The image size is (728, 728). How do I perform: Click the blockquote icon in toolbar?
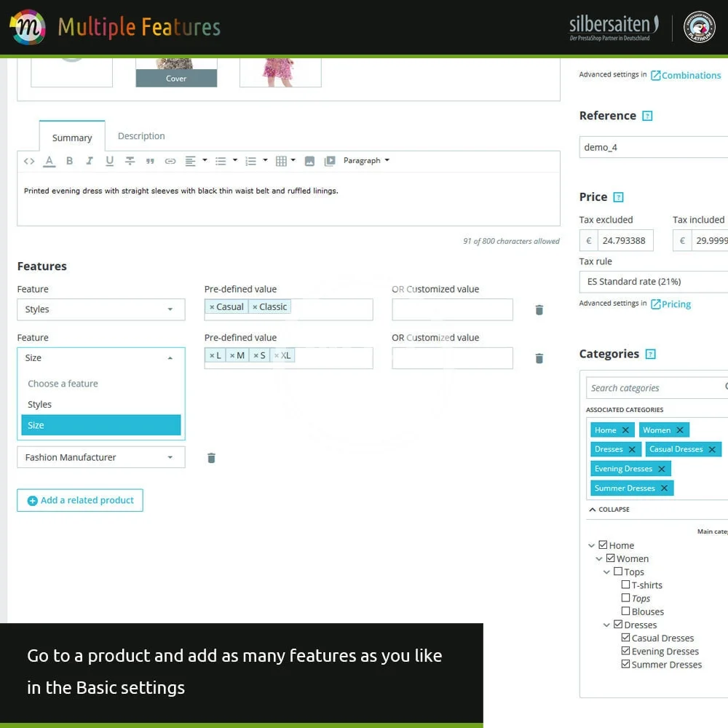coord(150,161)
